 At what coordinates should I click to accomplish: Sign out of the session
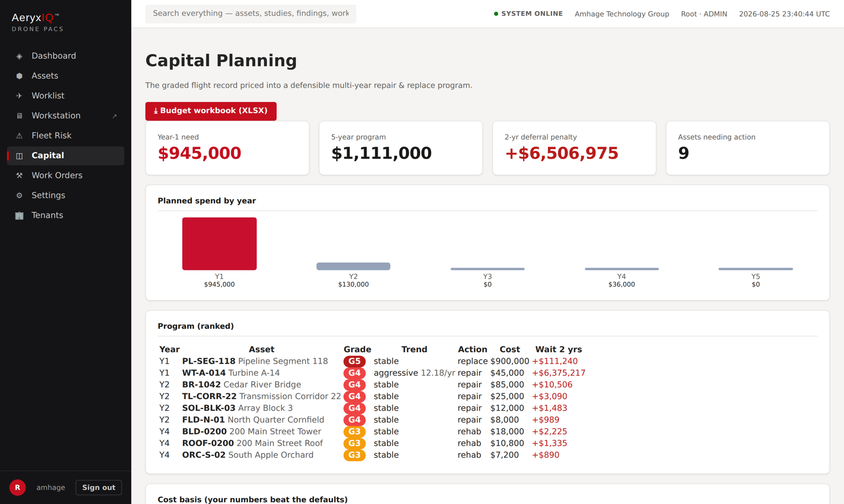tap(99, 488)
